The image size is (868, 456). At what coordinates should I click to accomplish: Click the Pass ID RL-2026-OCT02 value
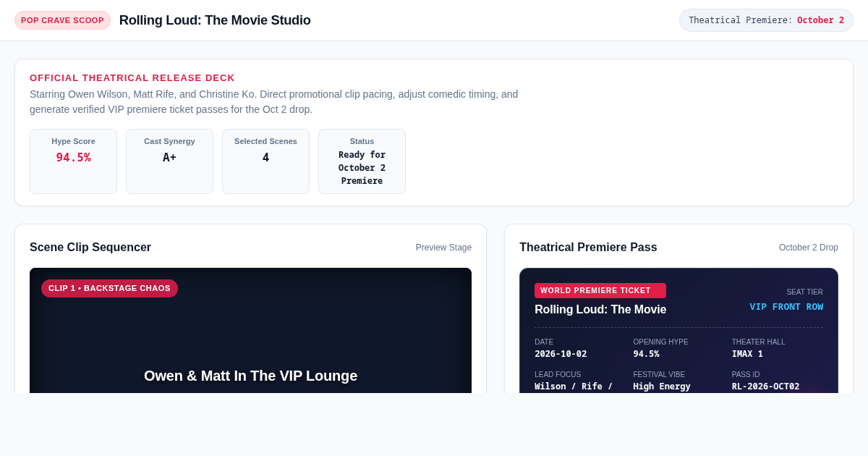tap(765, 387)
